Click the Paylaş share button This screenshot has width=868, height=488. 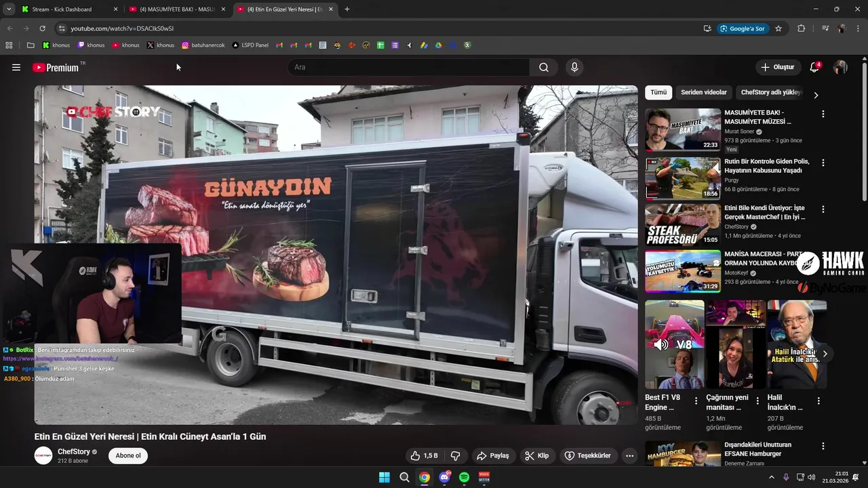coord(493,455)
